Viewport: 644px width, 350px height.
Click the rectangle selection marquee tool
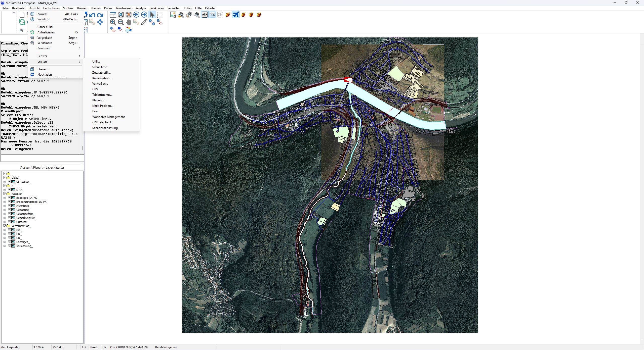coord(160,15)
